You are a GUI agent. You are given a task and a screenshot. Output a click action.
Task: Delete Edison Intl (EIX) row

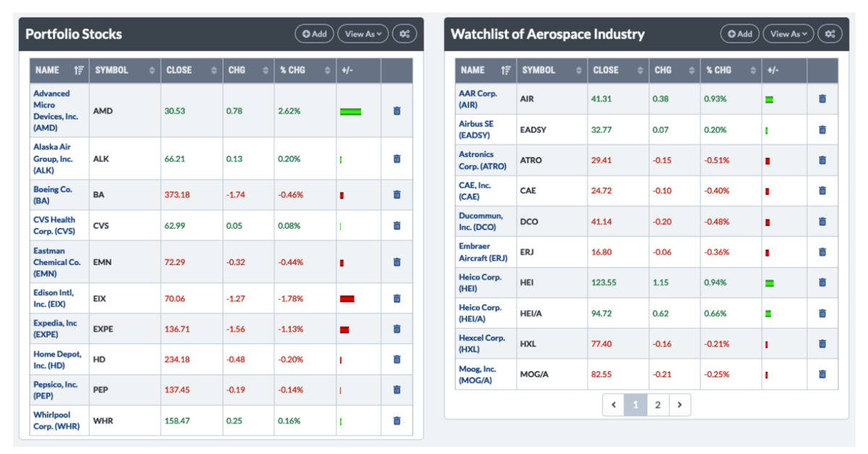396,298
